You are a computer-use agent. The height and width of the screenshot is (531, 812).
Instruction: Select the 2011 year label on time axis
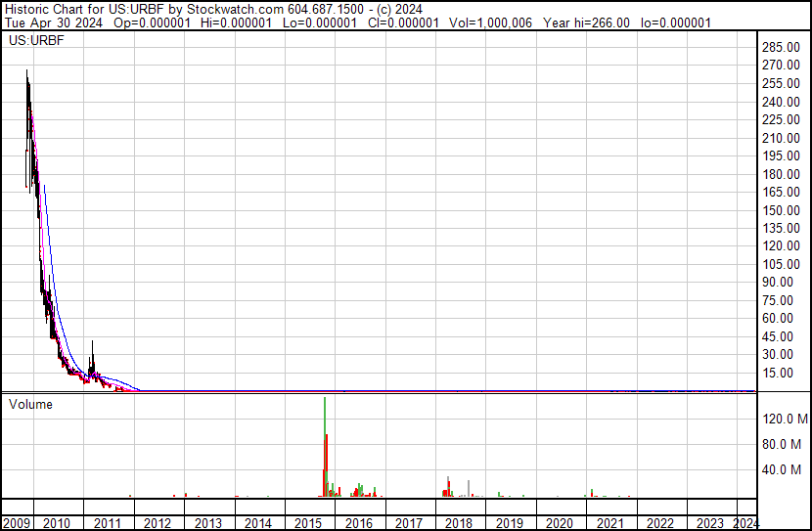[108, 523]
